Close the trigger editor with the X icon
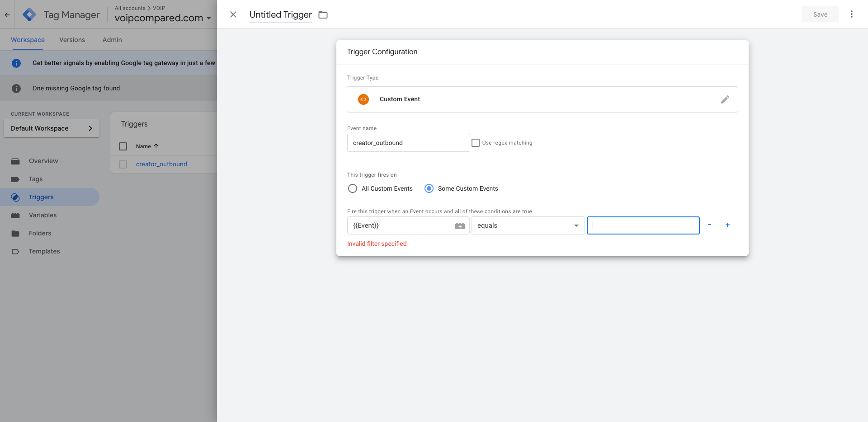 (x=233, y=14)
